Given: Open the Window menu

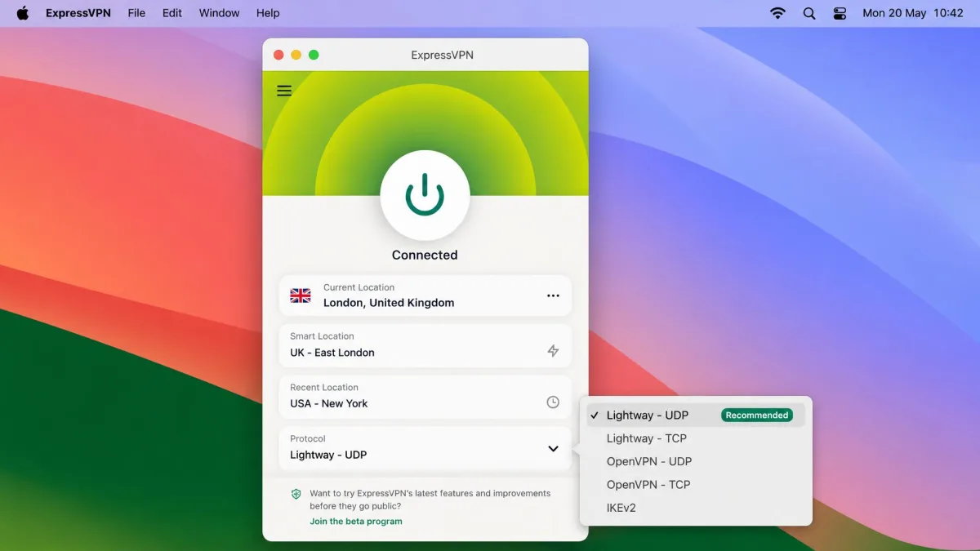Looking at the screenshot, I should point(220,13).
